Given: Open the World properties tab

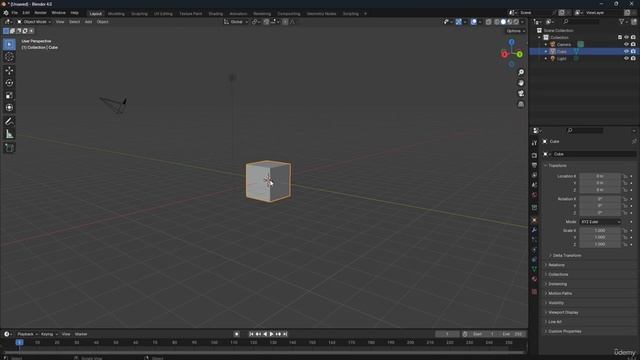Looking at the screenshot, I should (534, 195).
